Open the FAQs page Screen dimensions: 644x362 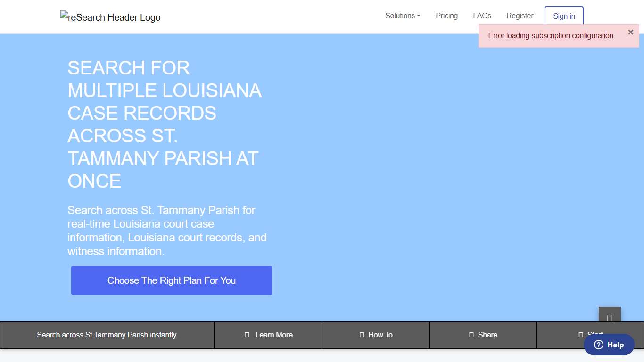(482, 16)
